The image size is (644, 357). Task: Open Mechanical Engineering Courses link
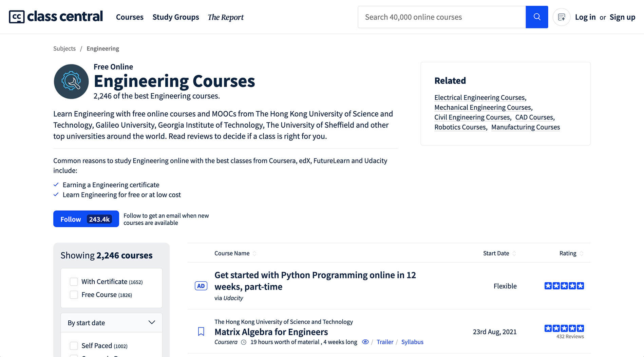[x=483, y=108]
